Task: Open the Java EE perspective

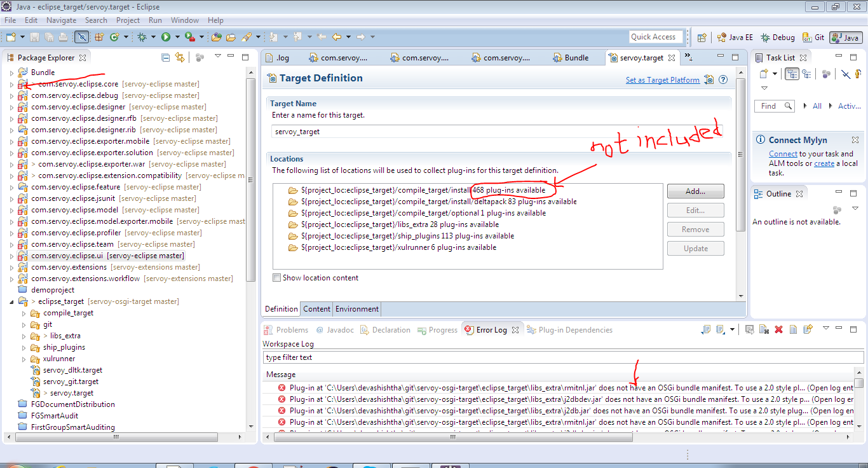Action: coord(735,38)
